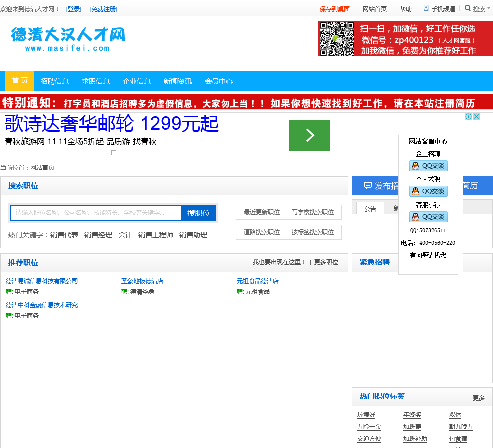Open 企业信息 in navigation bar
Screen dimensions: 493x448
point(136,81)
